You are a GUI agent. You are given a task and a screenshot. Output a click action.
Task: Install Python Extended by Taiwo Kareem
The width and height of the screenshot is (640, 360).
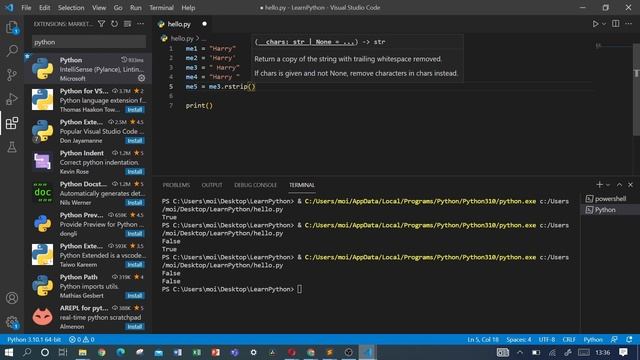point(135,265)
